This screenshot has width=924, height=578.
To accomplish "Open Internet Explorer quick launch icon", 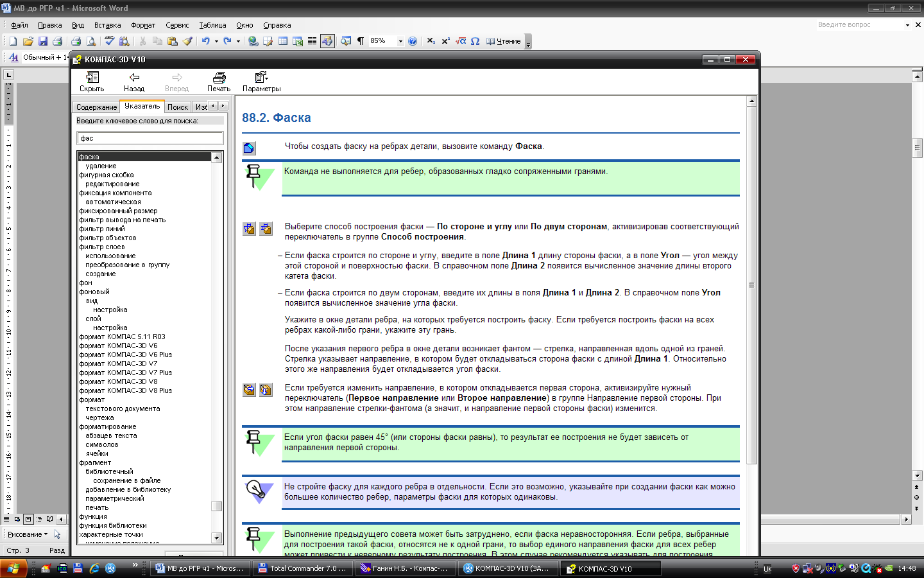I will (94, 568).
